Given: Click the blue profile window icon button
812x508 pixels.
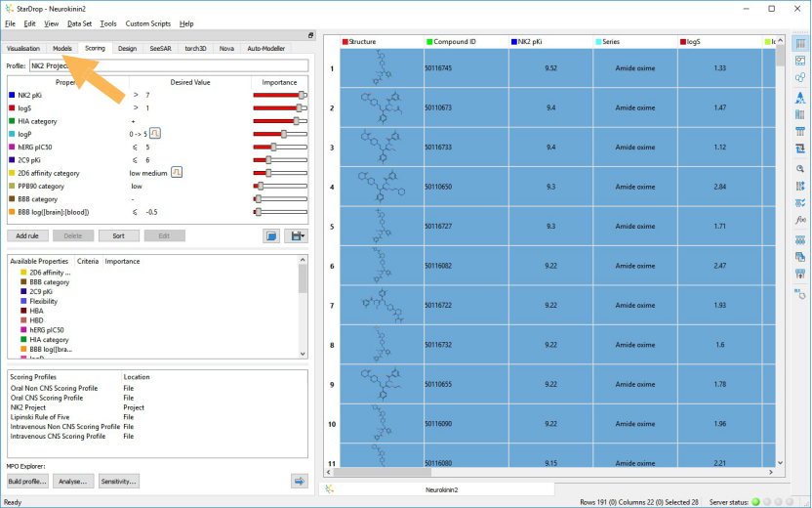Looking at the screenshot, I should point(271,235).
